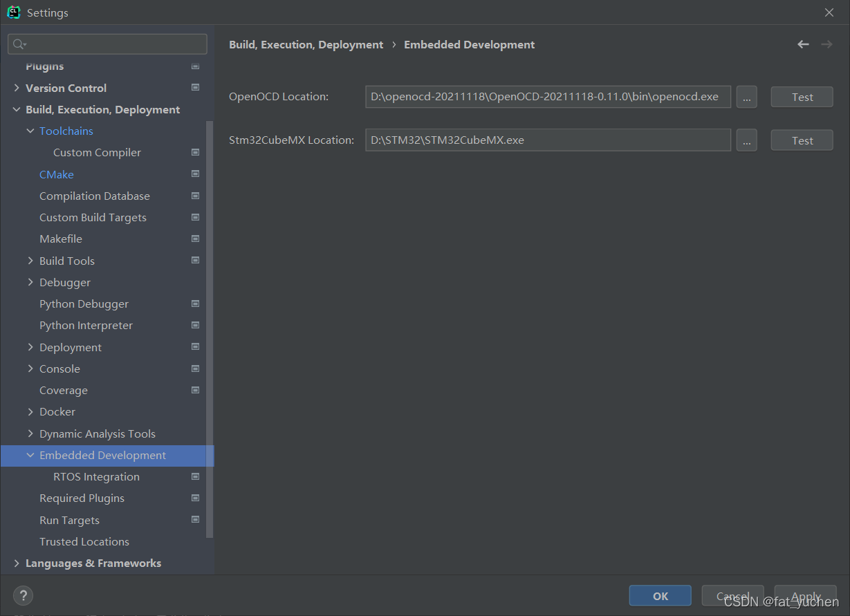Collapse the Build, Execution, Deployment section
850x616 pixels.
pos(17,109)
